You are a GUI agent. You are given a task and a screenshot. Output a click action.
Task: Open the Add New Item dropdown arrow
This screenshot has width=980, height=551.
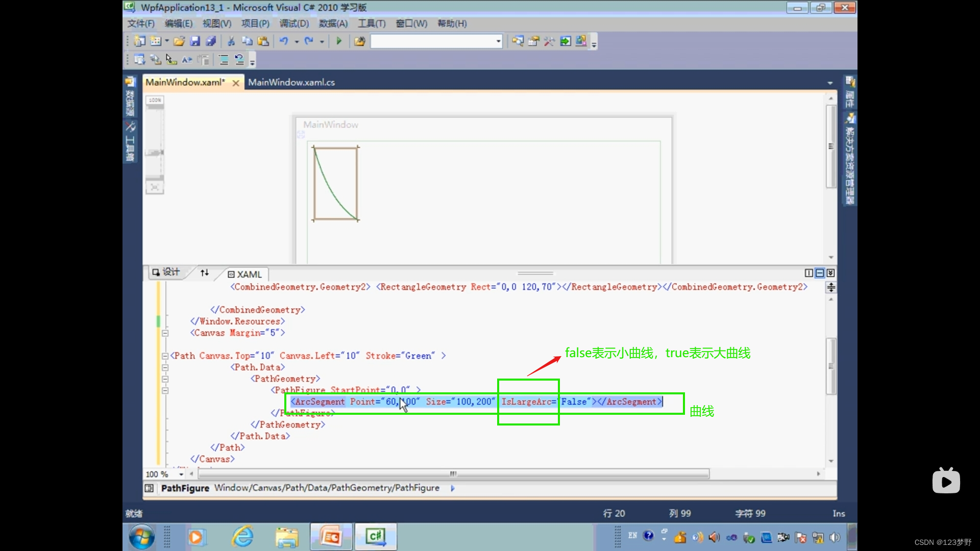(x=166, y=41)
